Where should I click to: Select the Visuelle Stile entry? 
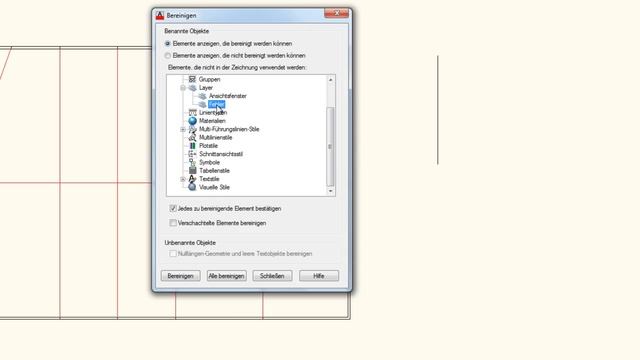click(214, 187)
